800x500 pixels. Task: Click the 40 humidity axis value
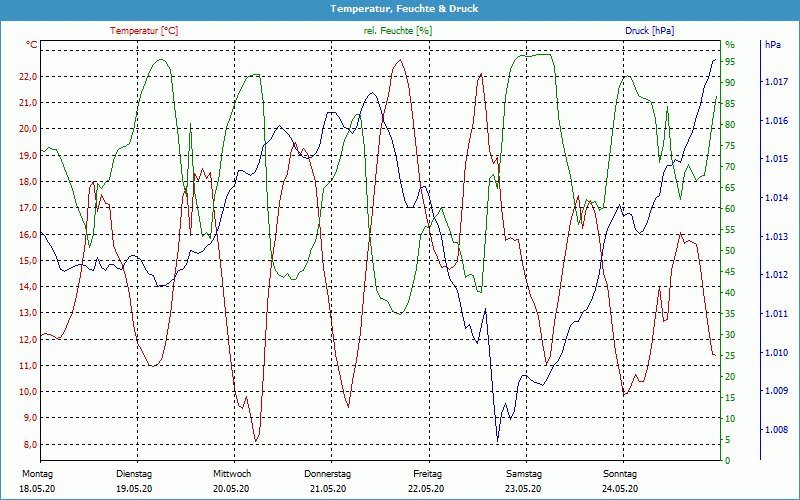[730, 293]
